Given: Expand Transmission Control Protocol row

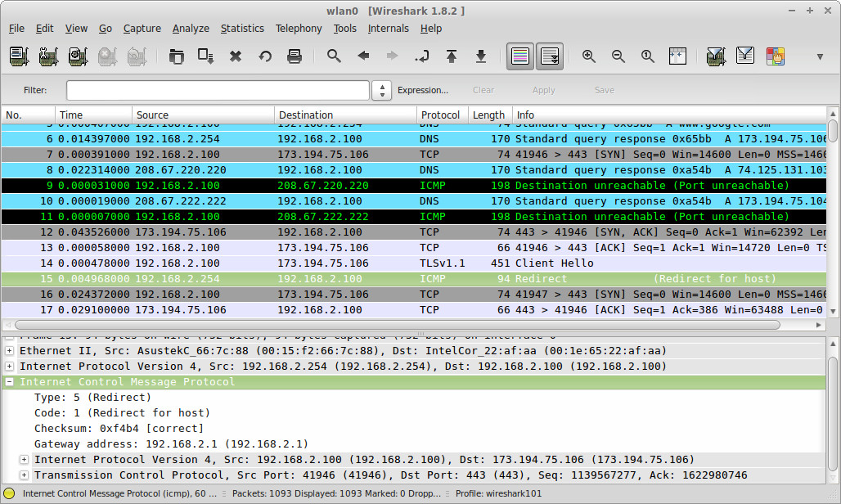Looking at the screenshot, I should tap(25, 475).
